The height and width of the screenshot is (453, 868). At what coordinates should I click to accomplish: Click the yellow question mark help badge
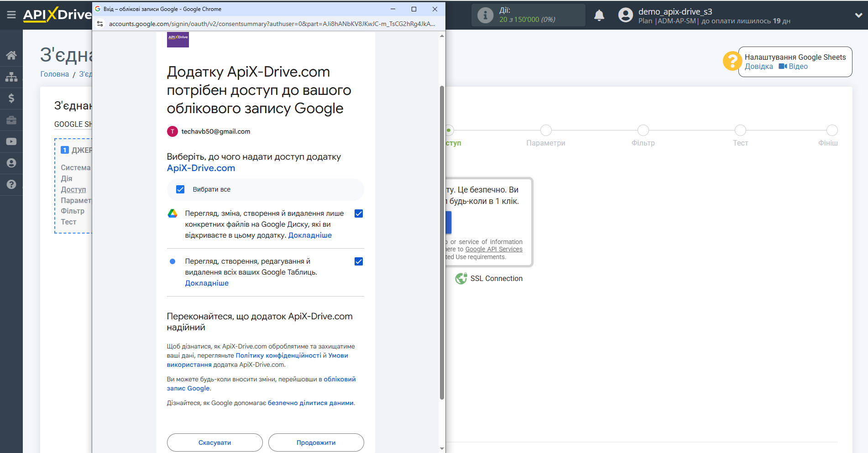(732, 61)
